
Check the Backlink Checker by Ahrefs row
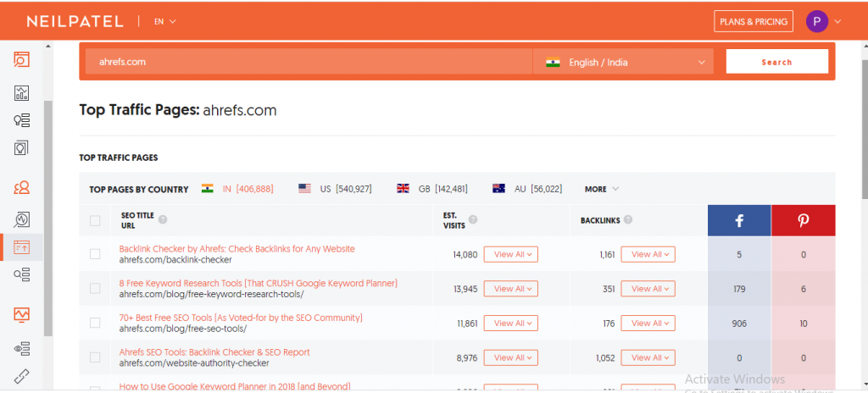tap(95, 254)
